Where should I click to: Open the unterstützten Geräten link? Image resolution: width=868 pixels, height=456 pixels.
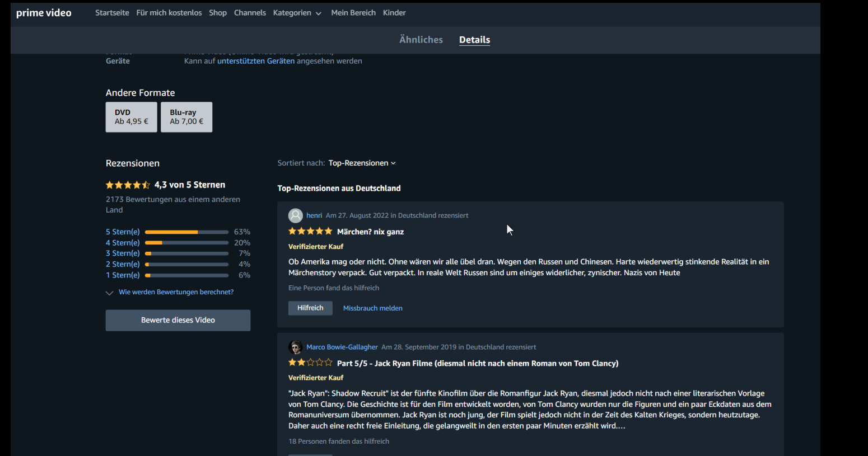point(256,61)
